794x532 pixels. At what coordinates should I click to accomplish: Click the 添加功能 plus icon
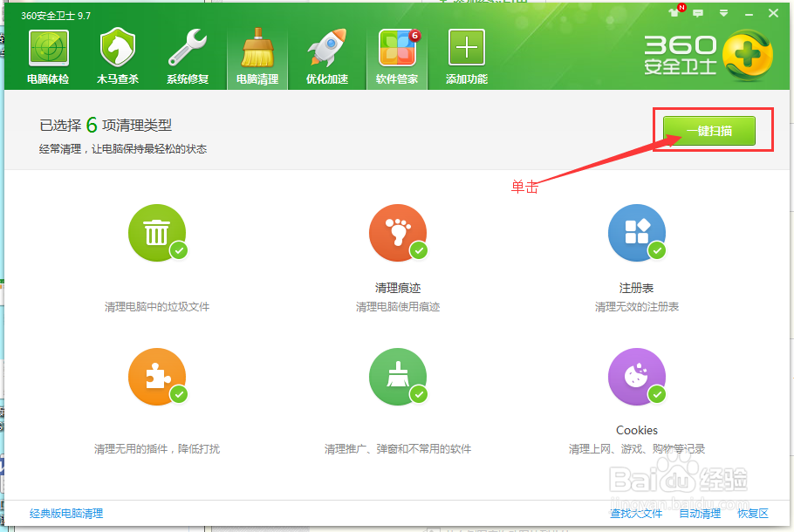467,48
